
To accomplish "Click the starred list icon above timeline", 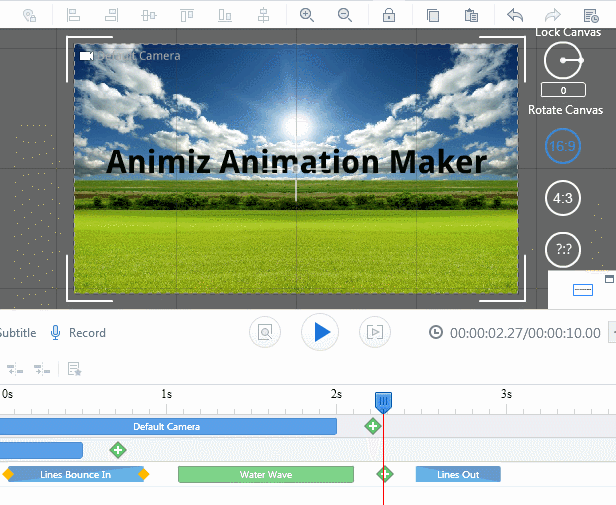I will (74, 369).
